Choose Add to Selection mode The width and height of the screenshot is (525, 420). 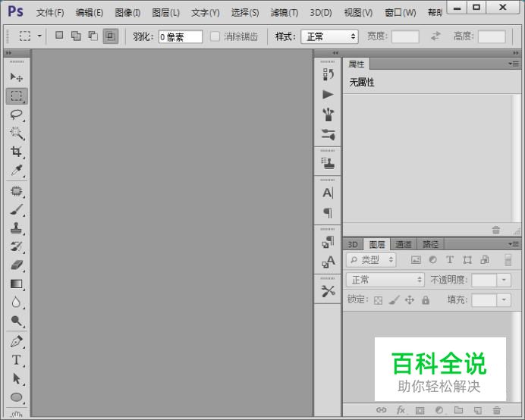tap(76, 36)
